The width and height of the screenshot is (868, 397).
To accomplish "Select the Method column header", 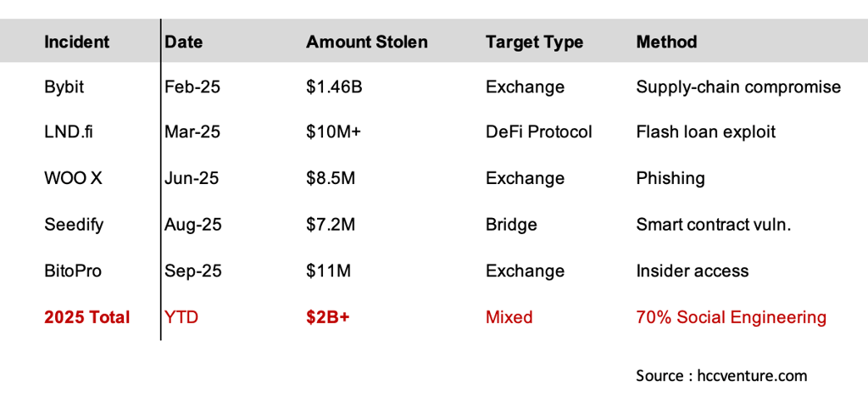I will point(666,42).
